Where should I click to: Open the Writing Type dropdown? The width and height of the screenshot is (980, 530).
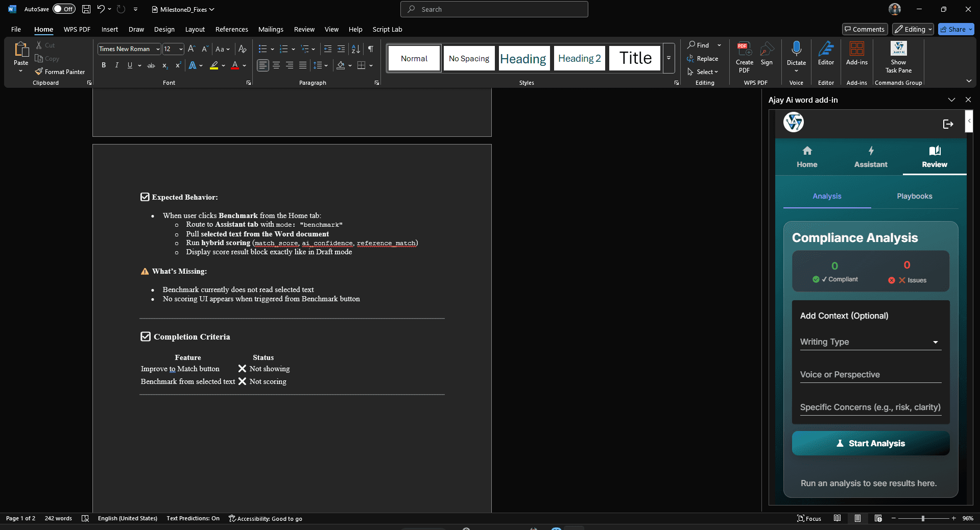click(870, 342)
